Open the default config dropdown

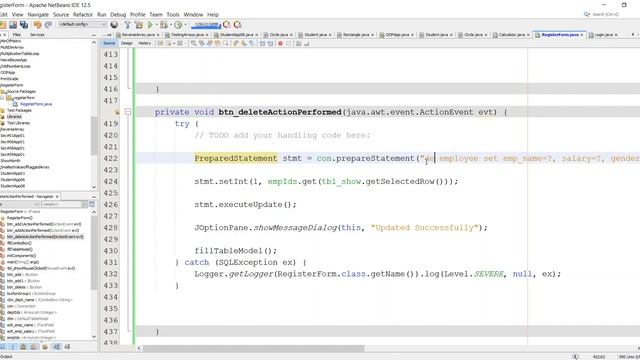(82, 24)
